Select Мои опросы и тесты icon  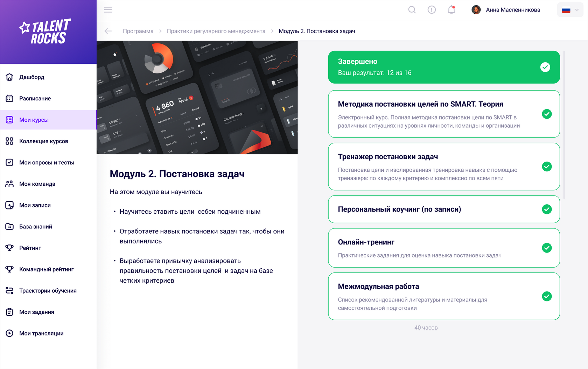coord(9,162)
